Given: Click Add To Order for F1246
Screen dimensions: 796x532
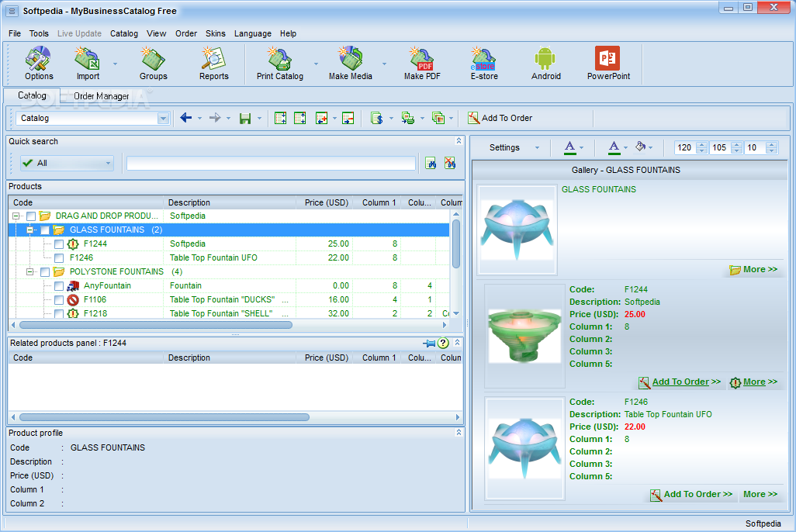Looking at the screenshot, I should (x=691, y=495).
